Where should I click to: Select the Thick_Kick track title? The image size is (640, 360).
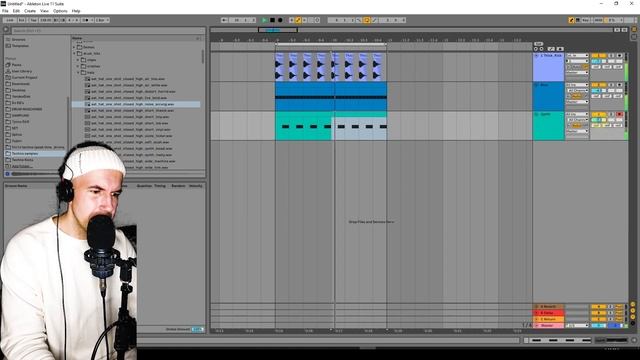(551, 56)
